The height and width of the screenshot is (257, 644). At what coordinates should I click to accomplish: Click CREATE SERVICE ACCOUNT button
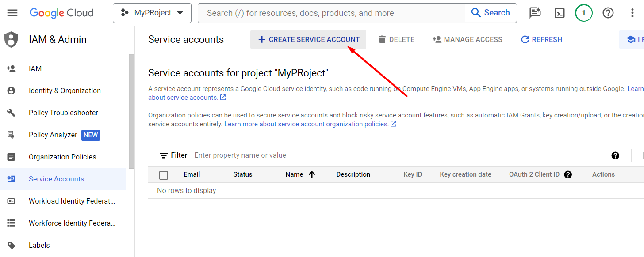pyautogui.click(x=308, y=39)
